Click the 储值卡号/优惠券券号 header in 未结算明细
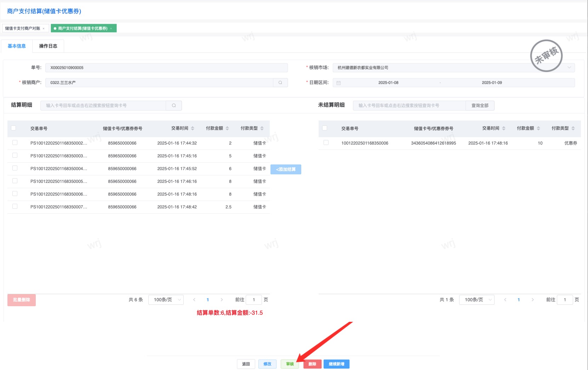 [434, 129]
